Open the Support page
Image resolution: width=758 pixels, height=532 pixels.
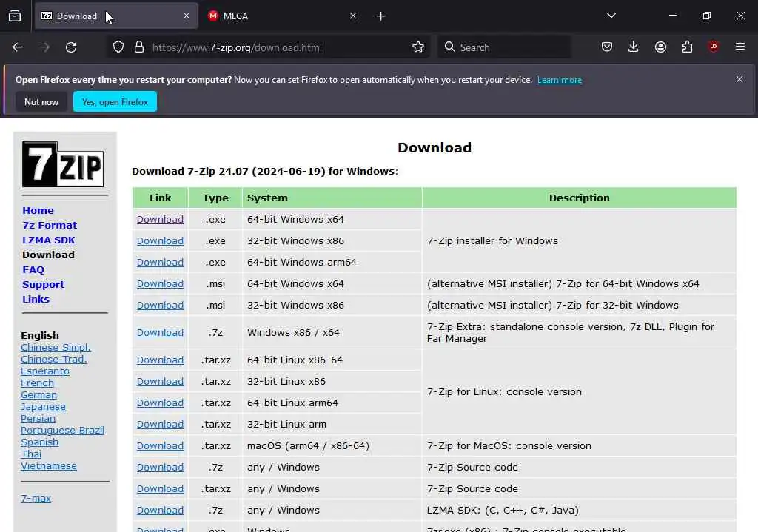point(43,285)
